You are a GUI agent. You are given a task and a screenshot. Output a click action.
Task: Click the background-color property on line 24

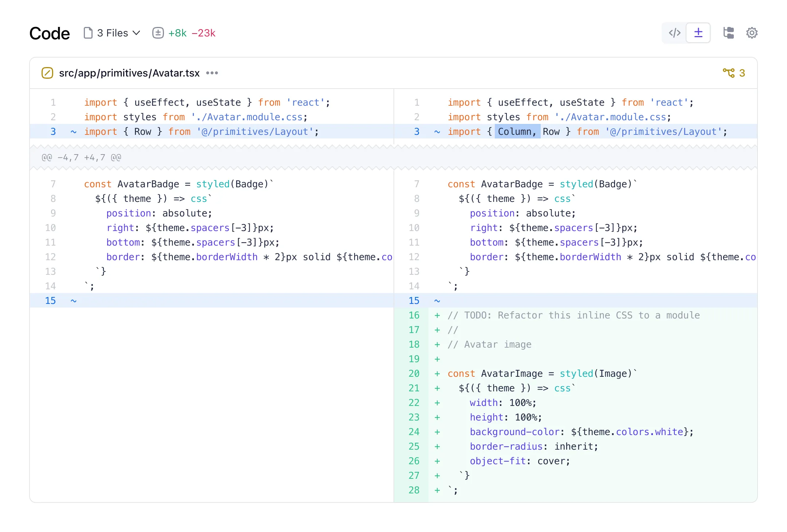click(x=515, y=432)
